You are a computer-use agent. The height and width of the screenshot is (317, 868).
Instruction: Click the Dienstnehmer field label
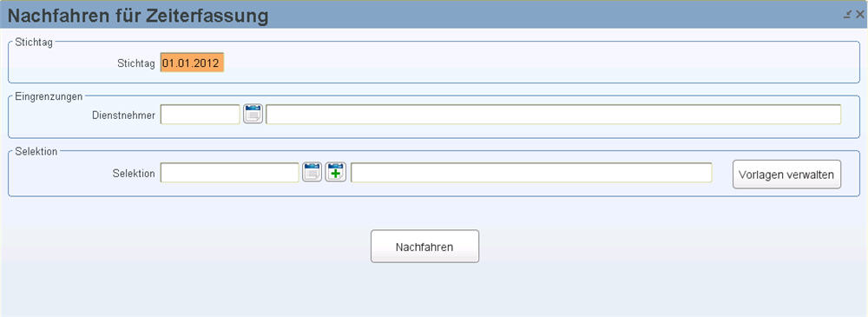123,116
